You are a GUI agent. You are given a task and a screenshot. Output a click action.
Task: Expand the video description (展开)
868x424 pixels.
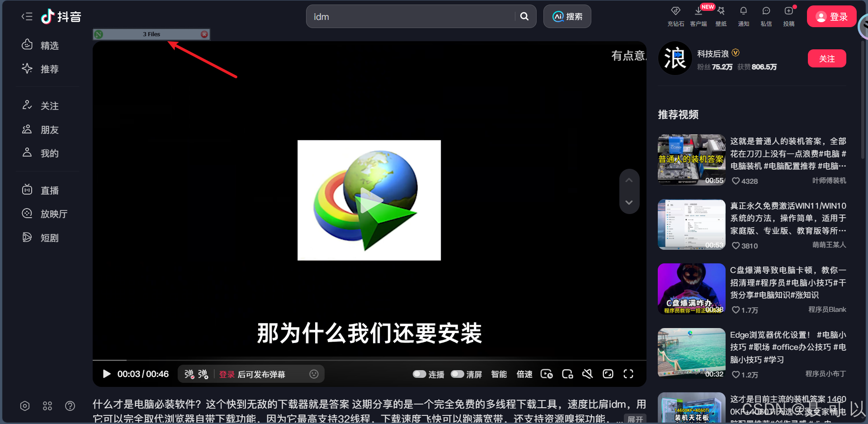pos(635,419)
